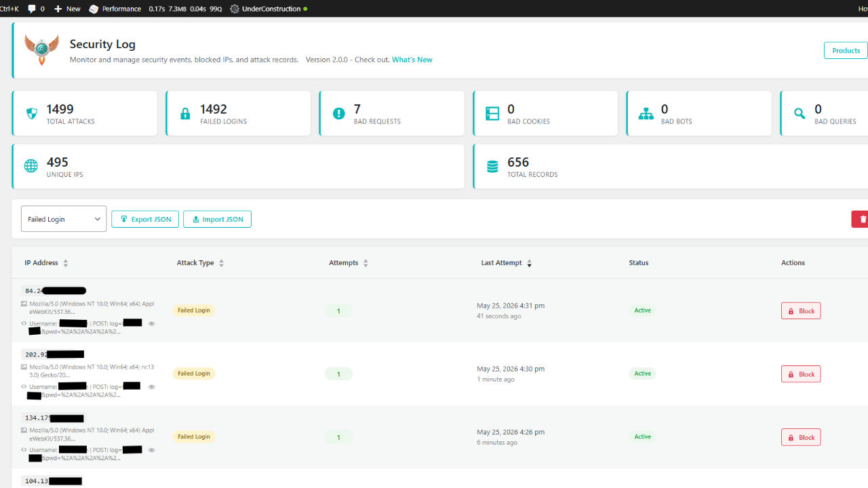Click the database icon for Total Records
Viewport: 868px width, 488px height.
(x=492, y=166)
